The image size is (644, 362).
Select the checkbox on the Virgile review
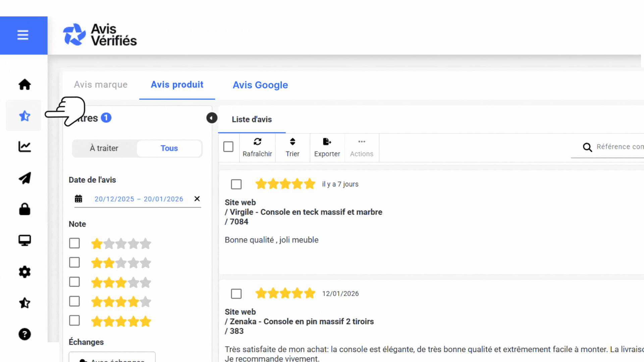(x=236, y=184)
